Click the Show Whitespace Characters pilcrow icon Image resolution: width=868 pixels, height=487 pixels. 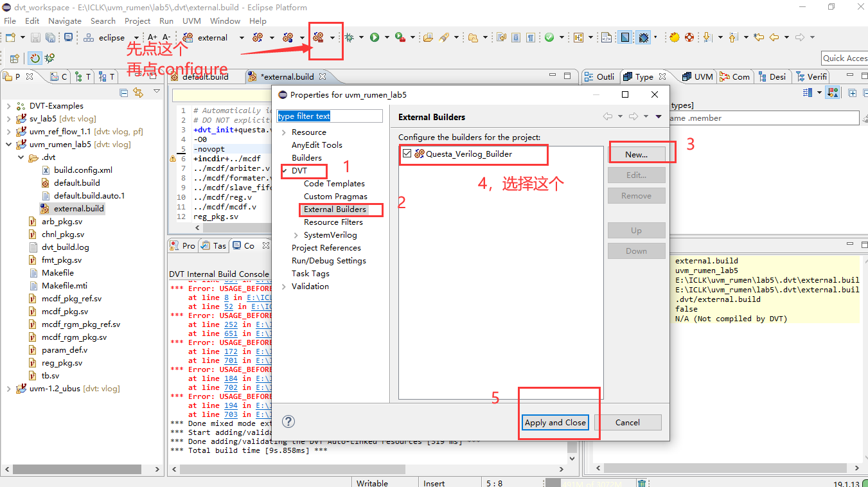tap(531, 37)
